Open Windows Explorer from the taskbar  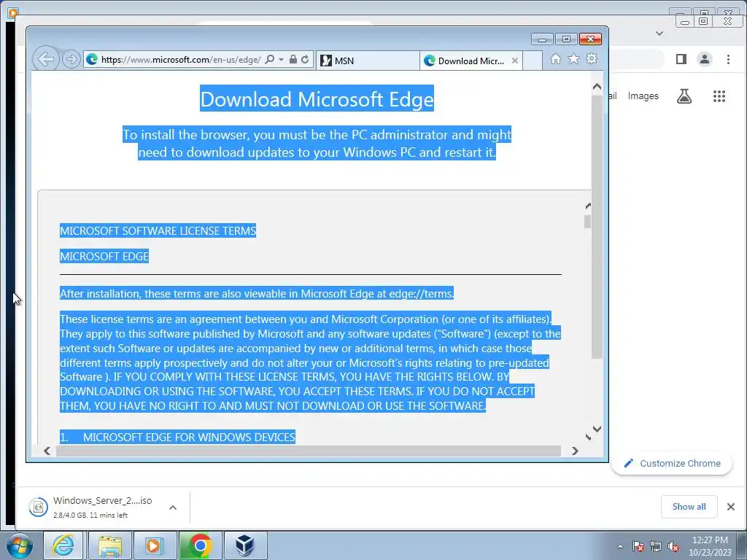pos(110,545)
